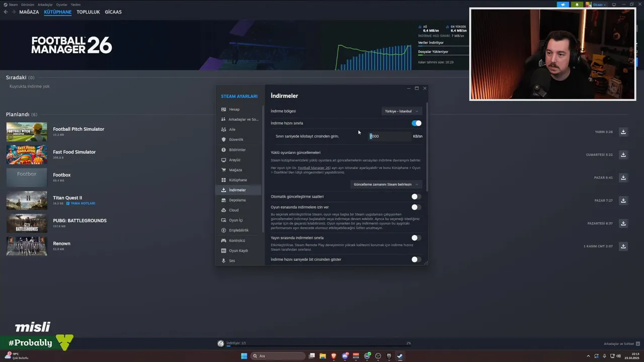
Task: Enable Otomatik güncelleştirme saatleri toggle
Action: pyautogui.click(x=416, y=197)
